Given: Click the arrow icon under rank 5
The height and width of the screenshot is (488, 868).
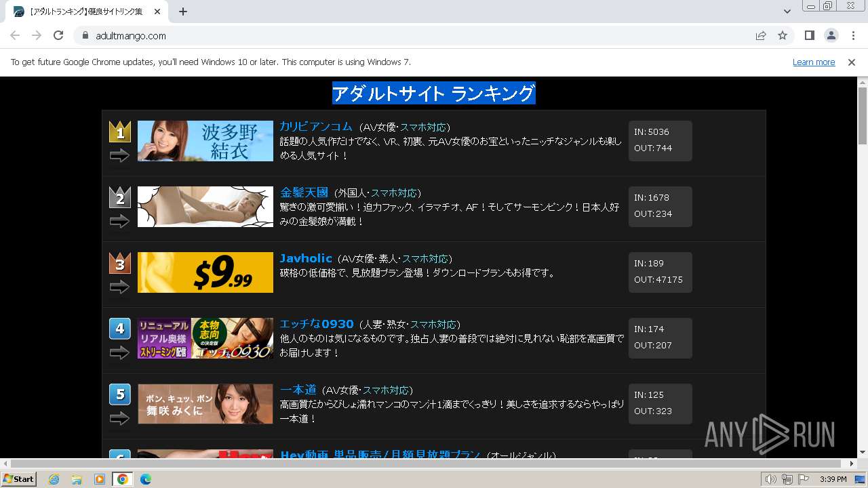Looking at the screenshot, I should click(x=119, y=419).
